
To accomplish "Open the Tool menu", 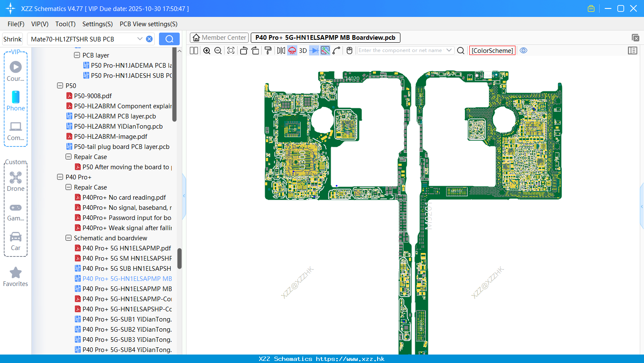I will [x=66, y=24].
